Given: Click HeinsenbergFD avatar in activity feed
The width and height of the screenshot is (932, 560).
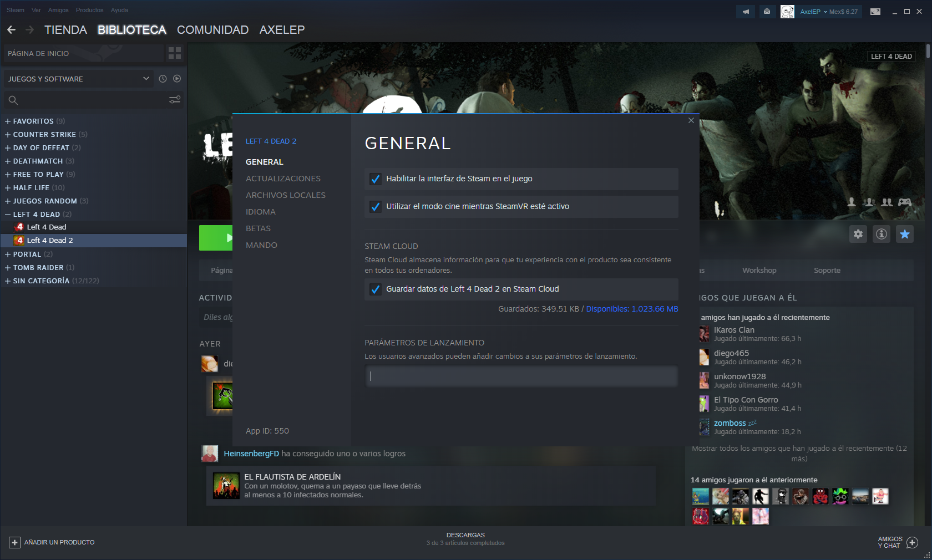Looking at the screenshot, I should 210,454.
